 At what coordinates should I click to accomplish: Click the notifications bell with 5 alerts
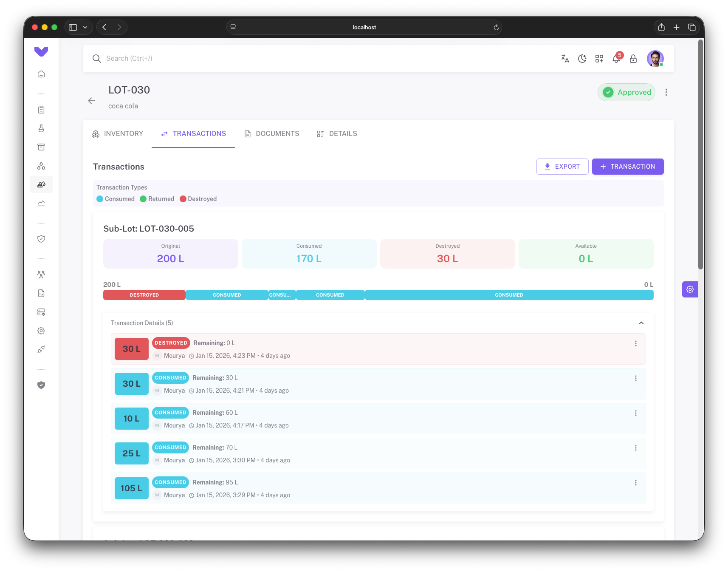[x=616, y=59]
